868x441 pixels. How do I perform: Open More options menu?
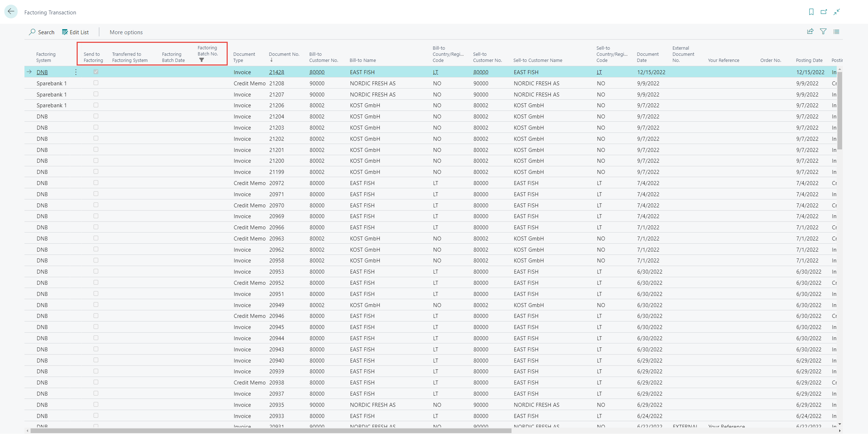click(x=126, y=32)
